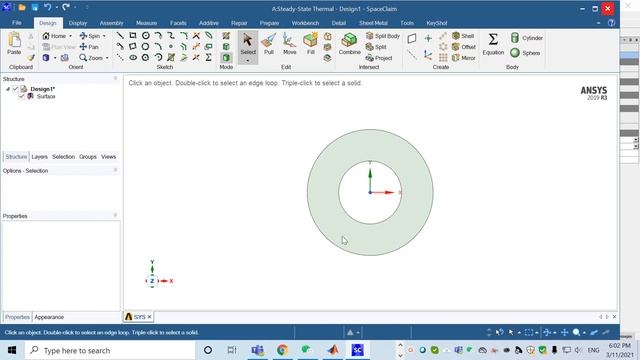Open the Measure ribbon tab

146,23
